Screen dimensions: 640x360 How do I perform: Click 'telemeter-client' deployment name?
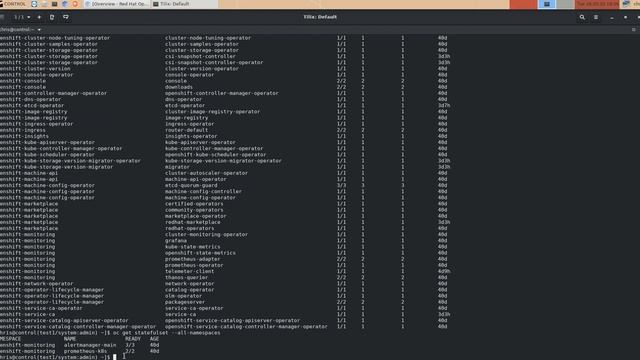[x=189, y=271]
